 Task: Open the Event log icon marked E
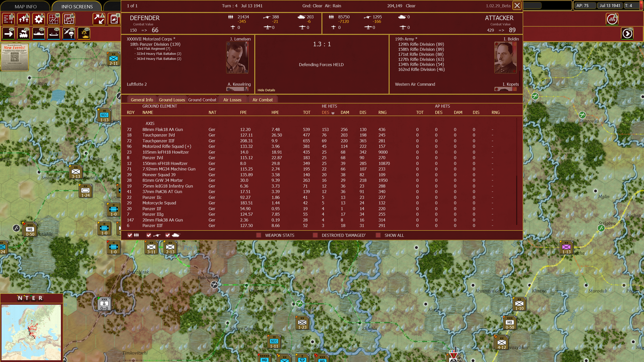(x=114, y=19)
